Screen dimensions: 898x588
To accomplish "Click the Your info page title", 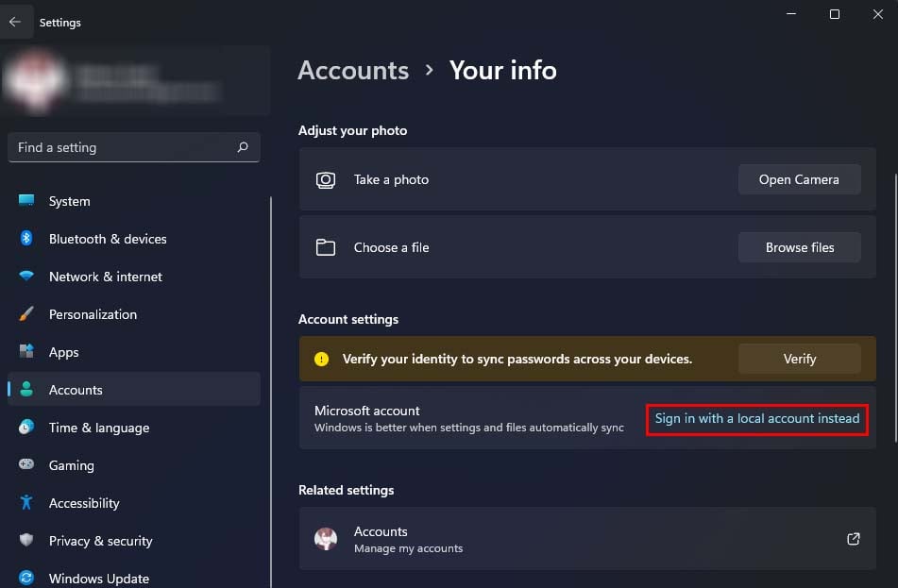I will pos(503,71).
